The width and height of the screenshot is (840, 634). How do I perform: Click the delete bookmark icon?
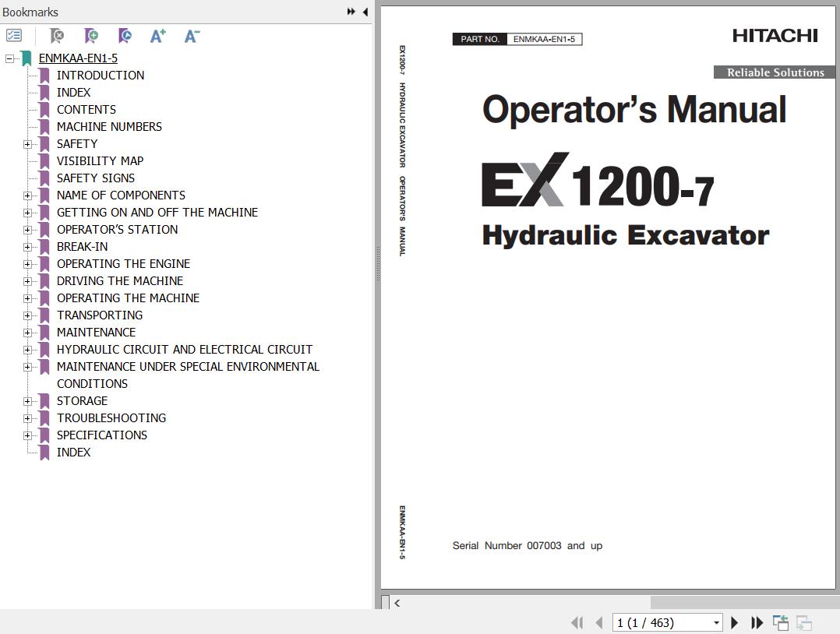tap(57, 36)
